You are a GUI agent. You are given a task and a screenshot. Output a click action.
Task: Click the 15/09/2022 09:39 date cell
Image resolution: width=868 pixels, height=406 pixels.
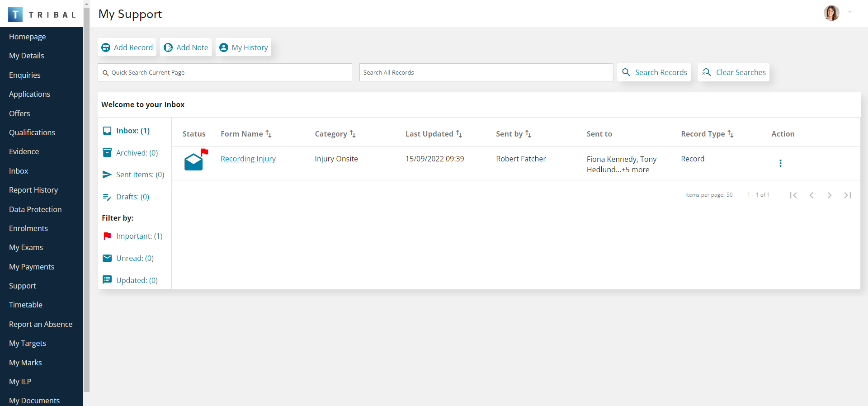coord(434,159)
